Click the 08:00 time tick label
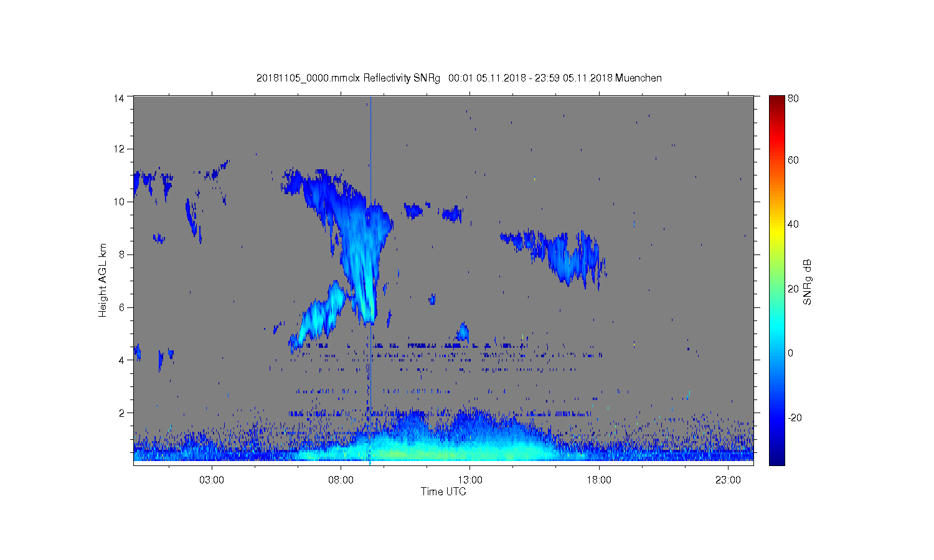 341,480
